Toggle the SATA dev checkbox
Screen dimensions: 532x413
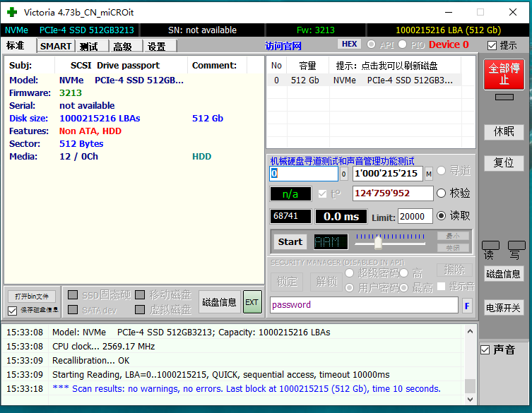pos(73,310)
